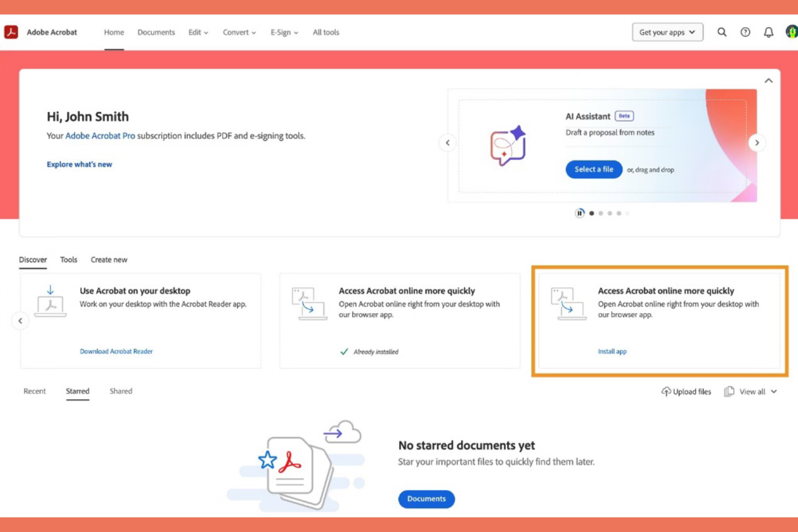Screen dimensions: 798x532
Task: Click the Upload files cloud icon
Action: coord(666,391)
